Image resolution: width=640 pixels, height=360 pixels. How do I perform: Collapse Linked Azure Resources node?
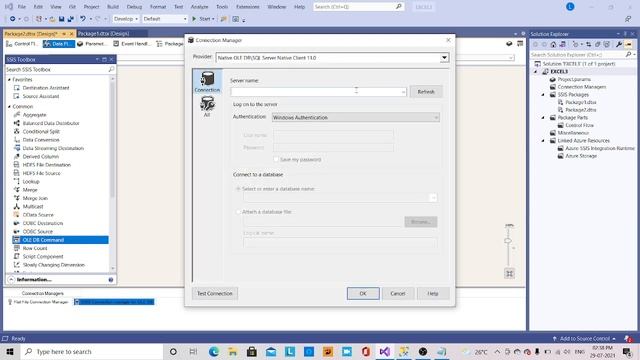(543, 140)
